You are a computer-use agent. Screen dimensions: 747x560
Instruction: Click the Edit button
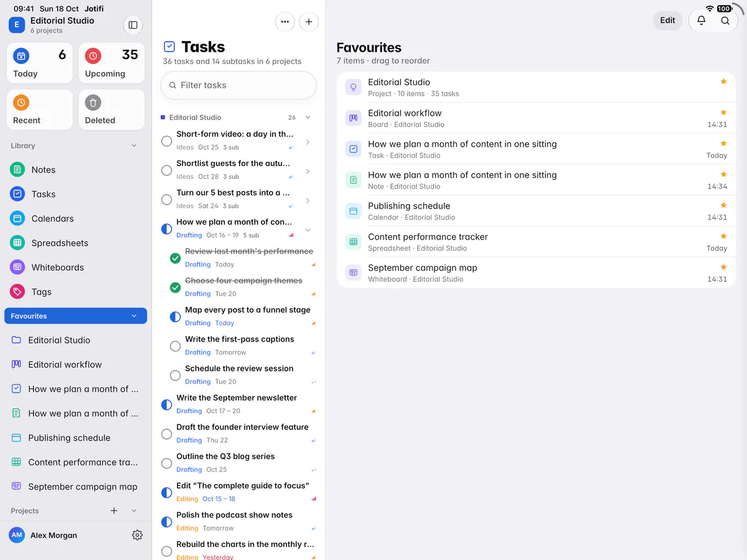(667, 21)
